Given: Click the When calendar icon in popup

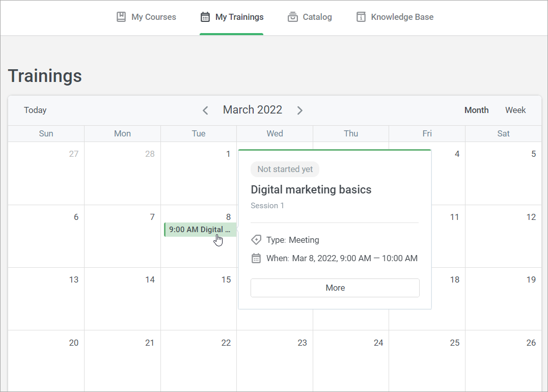Looking at the screenshot, I should (x=256, y=258).
